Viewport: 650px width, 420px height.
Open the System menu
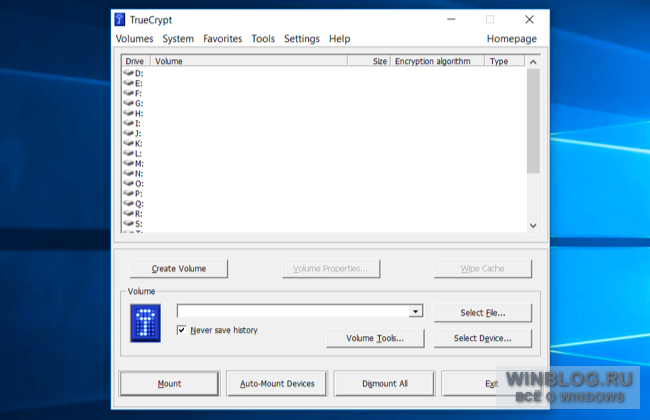pyautogui.click(x=178, y=39)
